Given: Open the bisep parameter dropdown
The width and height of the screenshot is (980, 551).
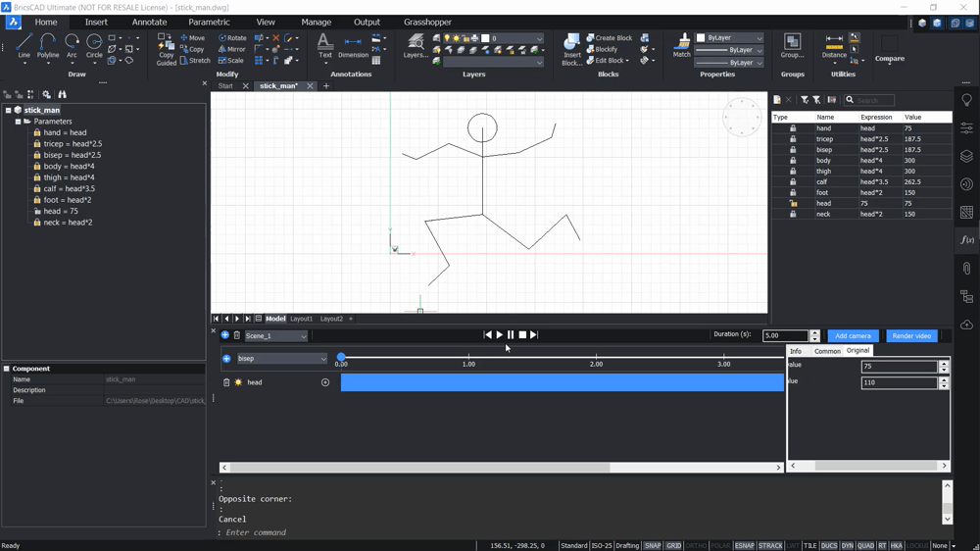Looking at the screenshot, I should [x=281, y=359].
